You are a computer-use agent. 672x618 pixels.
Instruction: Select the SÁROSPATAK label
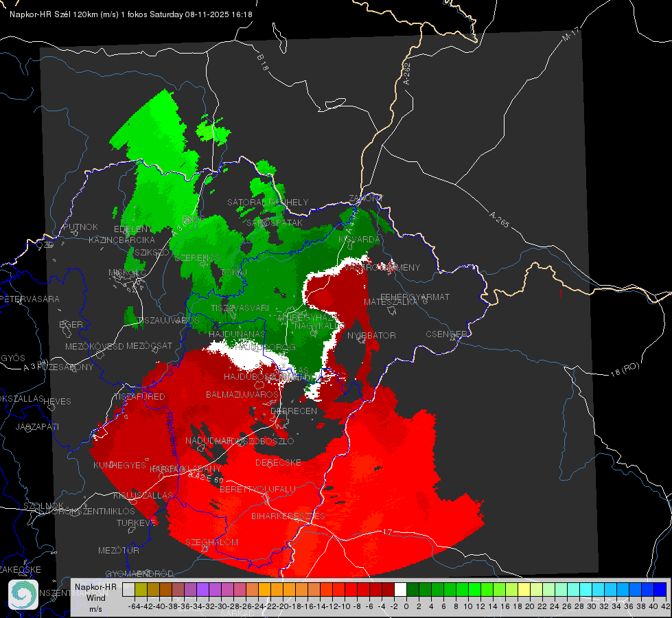275,222
